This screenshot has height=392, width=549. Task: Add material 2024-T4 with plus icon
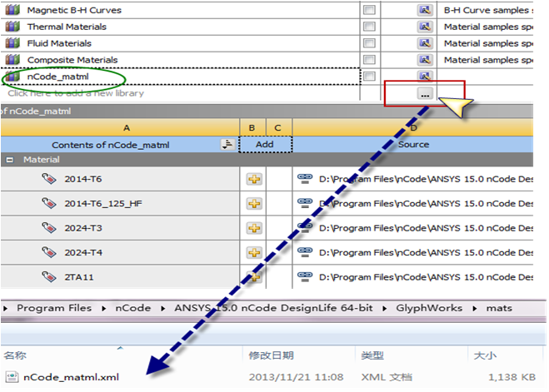click(x=254, y=252)
